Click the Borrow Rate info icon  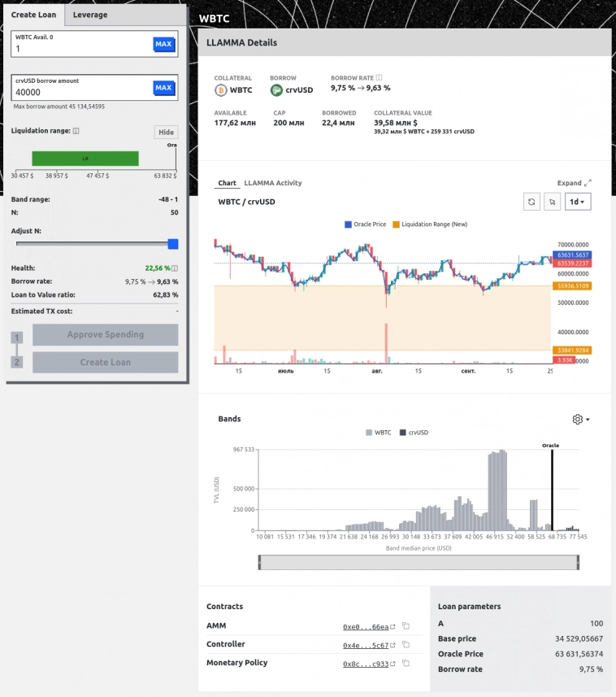[x=379, y=78]
